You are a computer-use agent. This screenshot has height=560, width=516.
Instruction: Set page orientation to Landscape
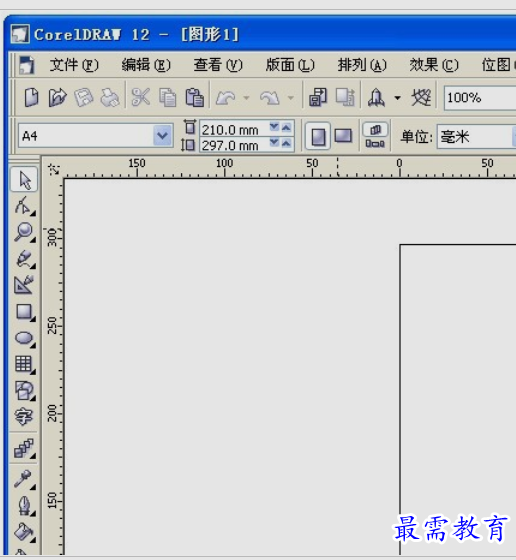344,136
